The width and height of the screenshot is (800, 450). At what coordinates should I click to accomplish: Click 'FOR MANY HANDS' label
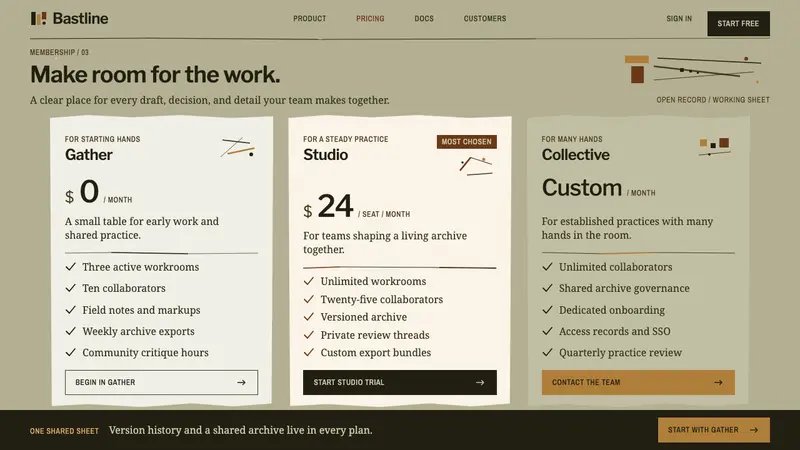click(572, 139)
